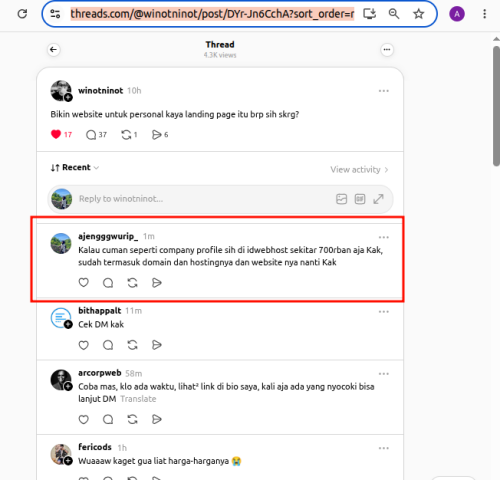
Task: Click the install app icon in address bar
Action: tap(369, 14)
